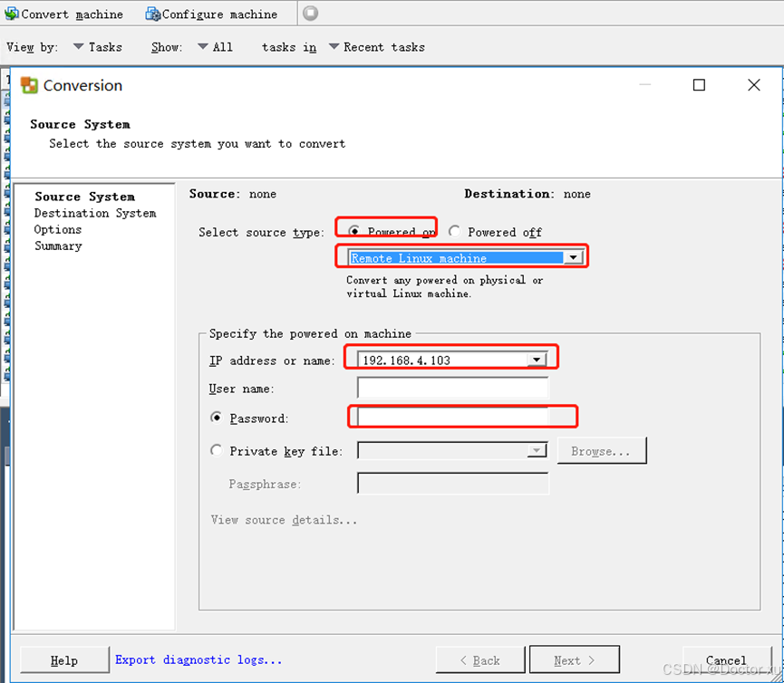
Task: Close the Conversion dialog window
Action: (x=753, y=85)
